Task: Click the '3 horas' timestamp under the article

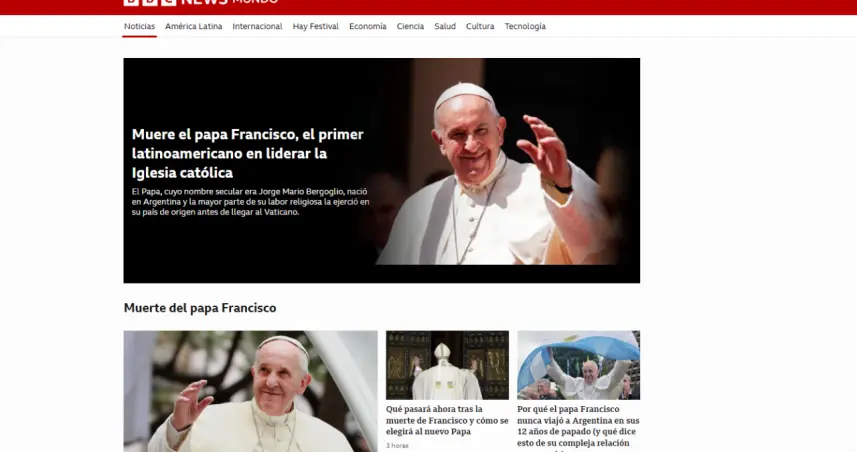Action: point(397,445)
